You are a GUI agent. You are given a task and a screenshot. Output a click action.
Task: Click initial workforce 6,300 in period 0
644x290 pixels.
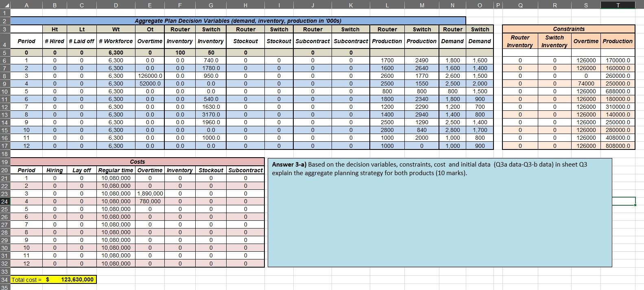tap(116, 53)
